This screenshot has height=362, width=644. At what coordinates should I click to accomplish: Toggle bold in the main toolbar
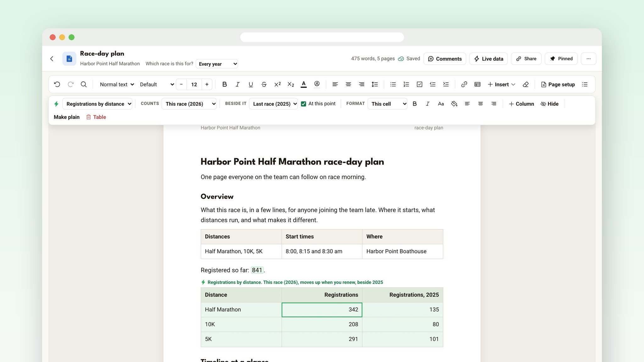[224, 84]
